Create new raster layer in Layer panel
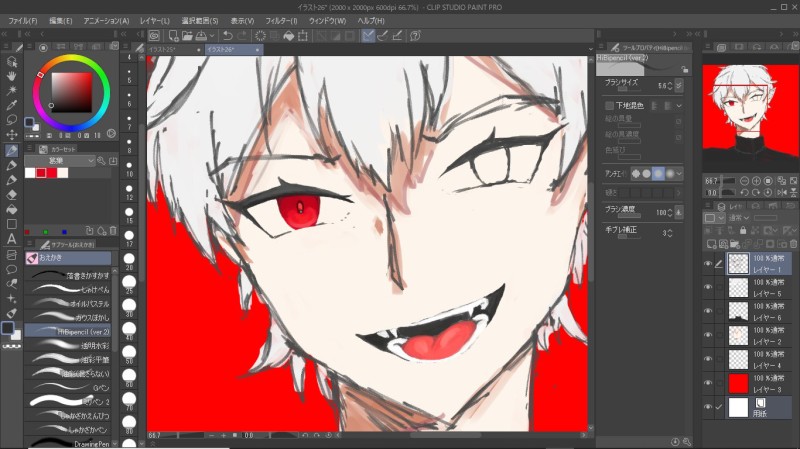The image size is (800, 449). [x=711, y=244]
